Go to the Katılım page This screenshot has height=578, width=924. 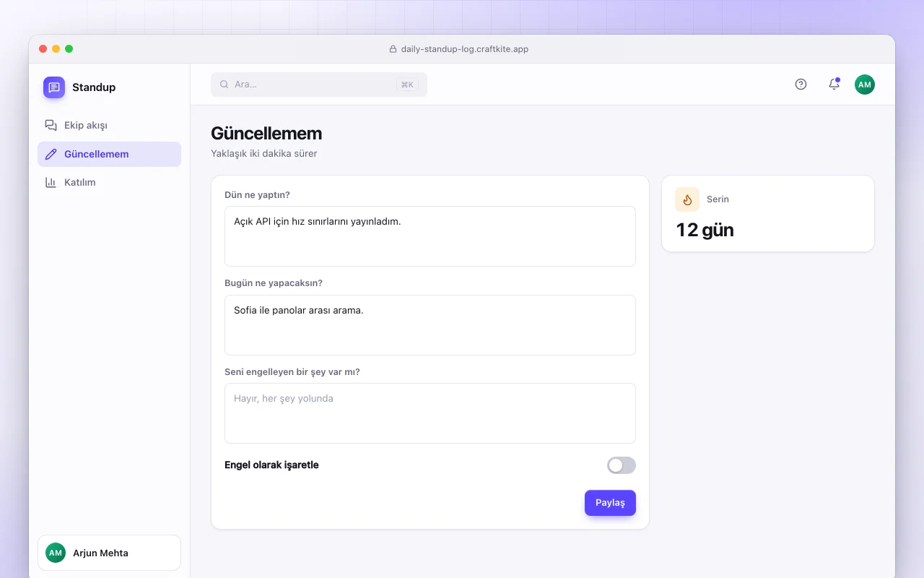(109, 183)
